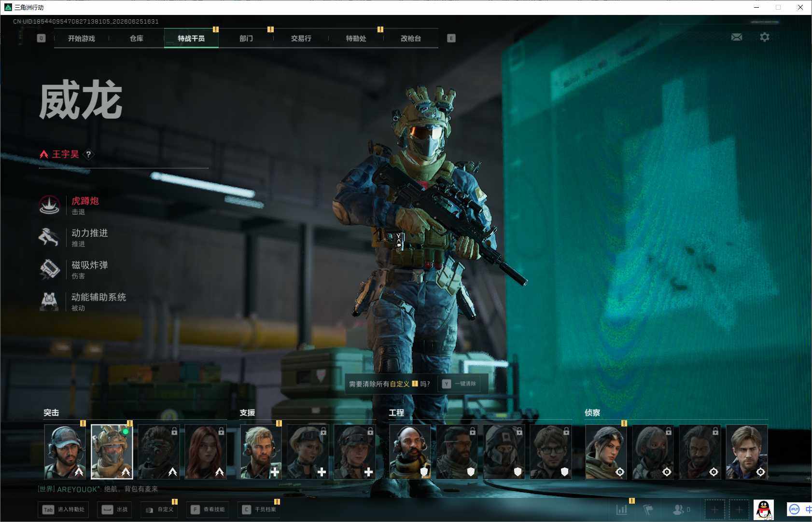Click the world chat message from AREYOUOK

click(x=98, y=489)
